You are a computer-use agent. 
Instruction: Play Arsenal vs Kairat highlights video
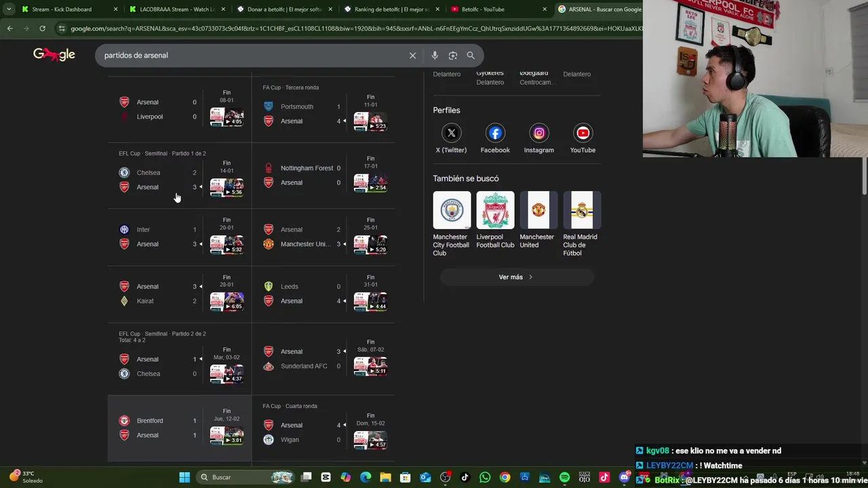coord(226,302)
